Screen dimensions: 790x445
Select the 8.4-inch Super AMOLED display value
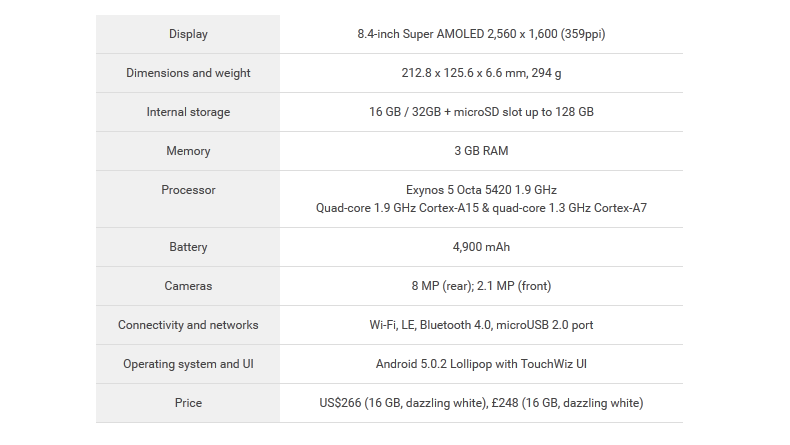pyautogui.click(x=481, y=34)
